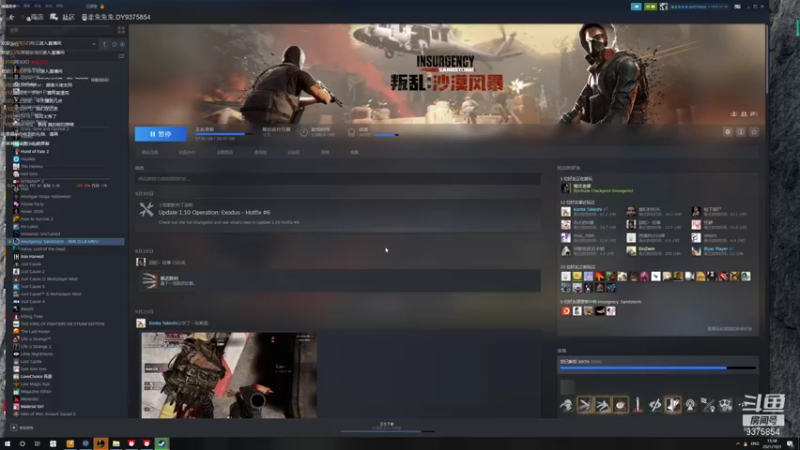
Task: Open File Explorer from taskbar
Action: click(x=116, y=444)
